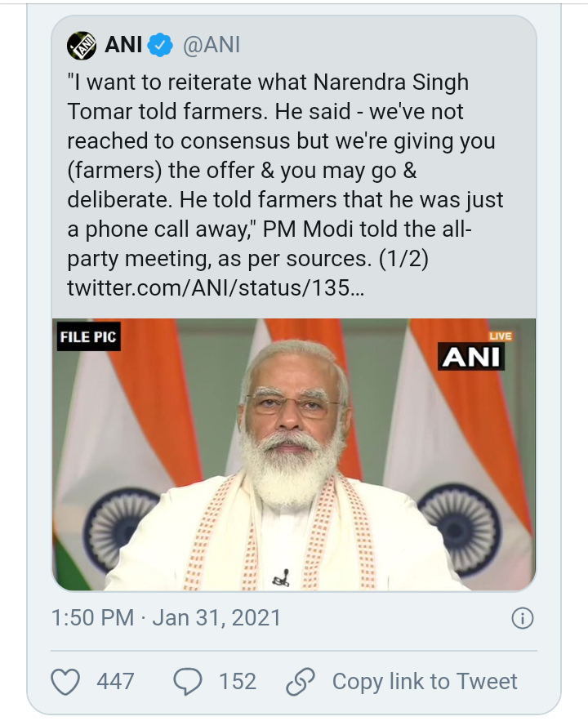Screen dimensions: 588x721
Task: Open the @ANI handle
Action: coord(211,46)
